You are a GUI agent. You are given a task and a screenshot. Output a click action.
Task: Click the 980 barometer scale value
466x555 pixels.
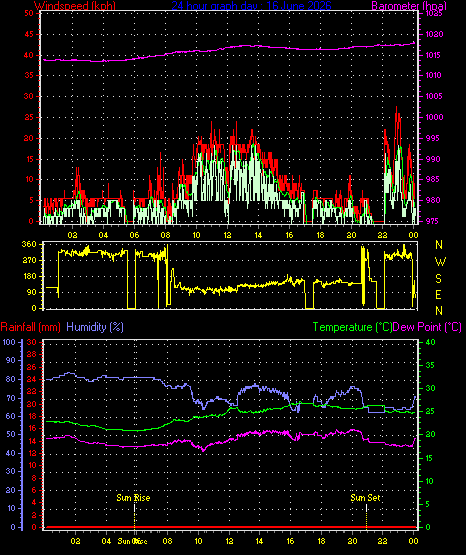coord(433,200)
